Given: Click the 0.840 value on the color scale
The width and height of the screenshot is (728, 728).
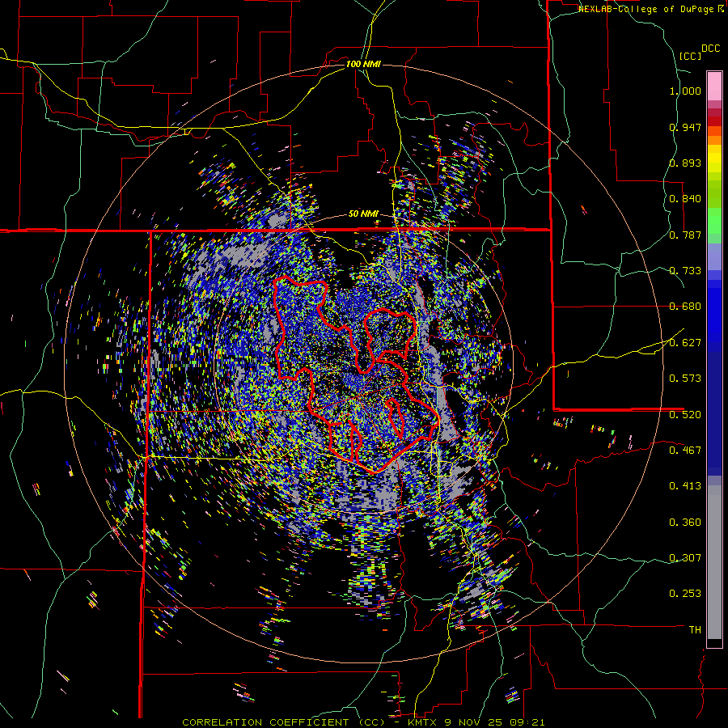Looking at the screenshot, I should (685, 199).
